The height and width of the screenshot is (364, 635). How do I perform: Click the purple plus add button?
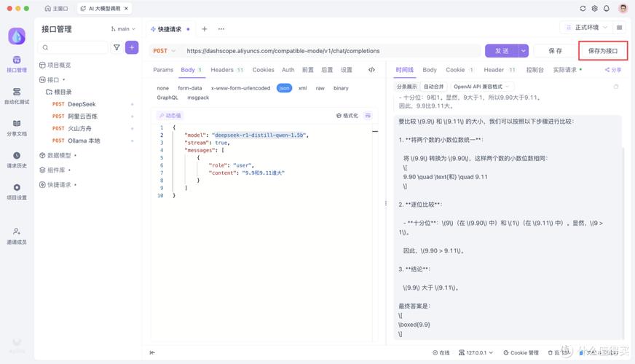point(132,47)
